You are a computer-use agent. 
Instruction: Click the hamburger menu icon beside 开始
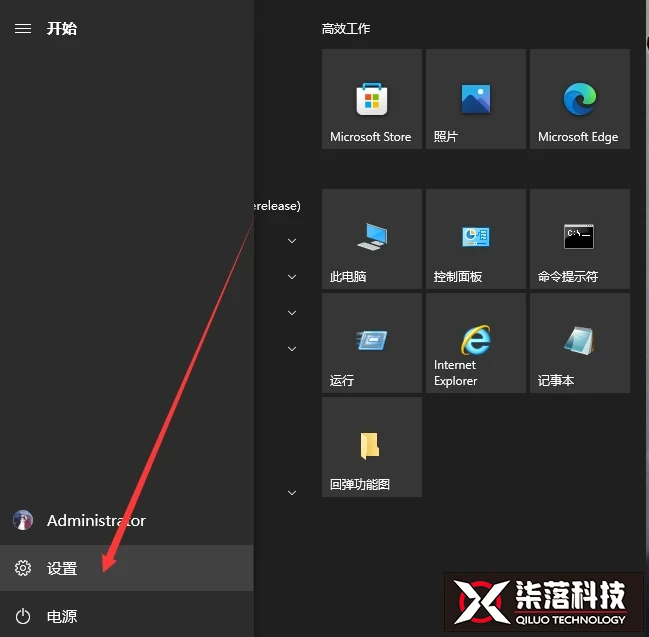23,29
